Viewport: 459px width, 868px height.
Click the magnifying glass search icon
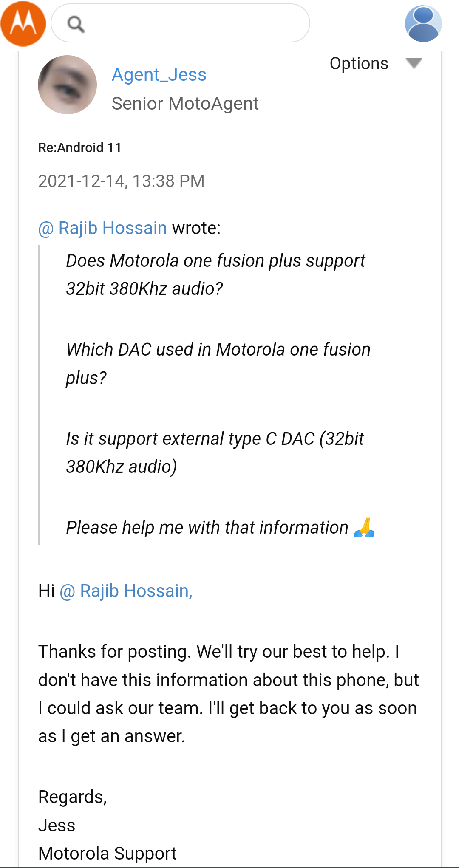click(x=76, y=24)
